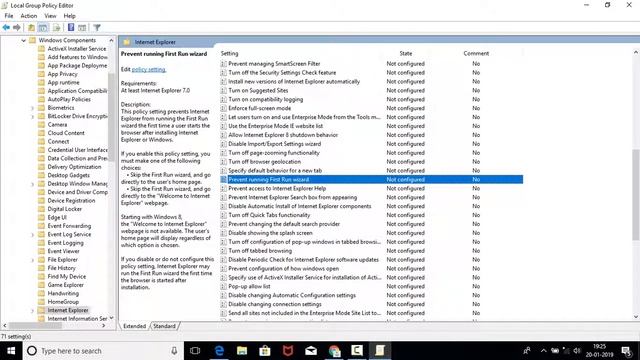Image resolution: width=640 pixels, height=360 pixels.
Task: Switch to the Extended tab
Action: point(134,326)
